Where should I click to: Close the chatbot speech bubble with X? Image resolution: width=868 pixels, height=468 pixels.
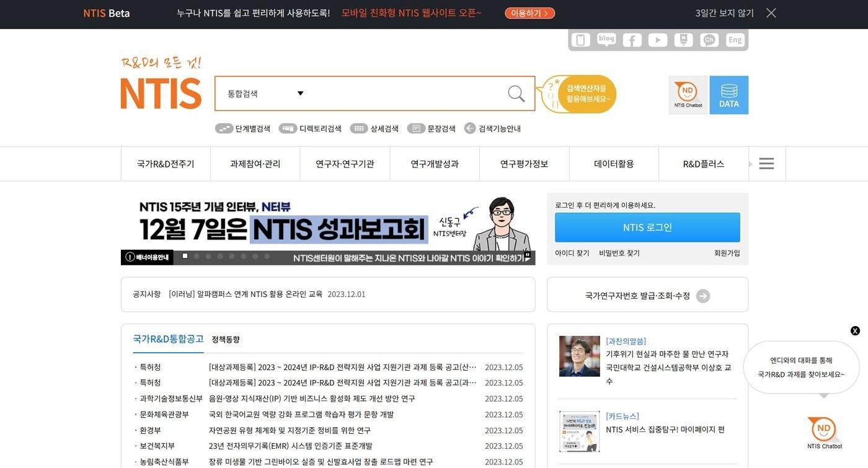point(855,331)
